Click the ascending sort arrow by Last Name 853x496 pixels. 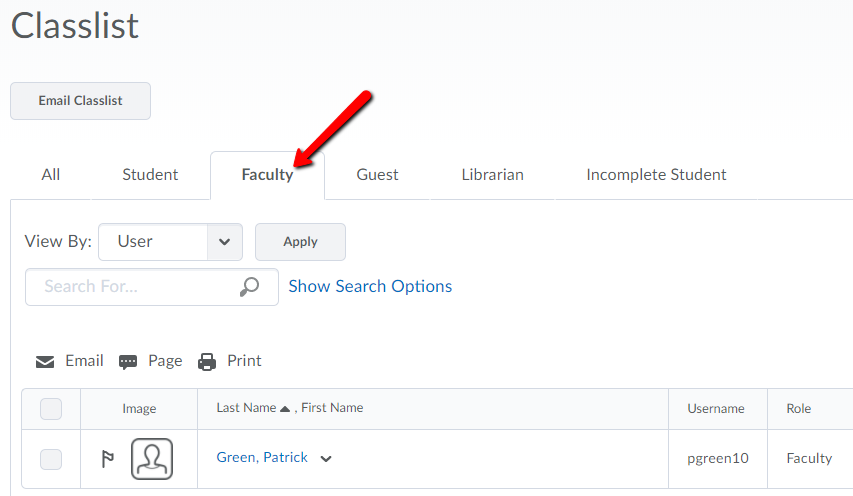pyautogui.click(x=285, y=409)
